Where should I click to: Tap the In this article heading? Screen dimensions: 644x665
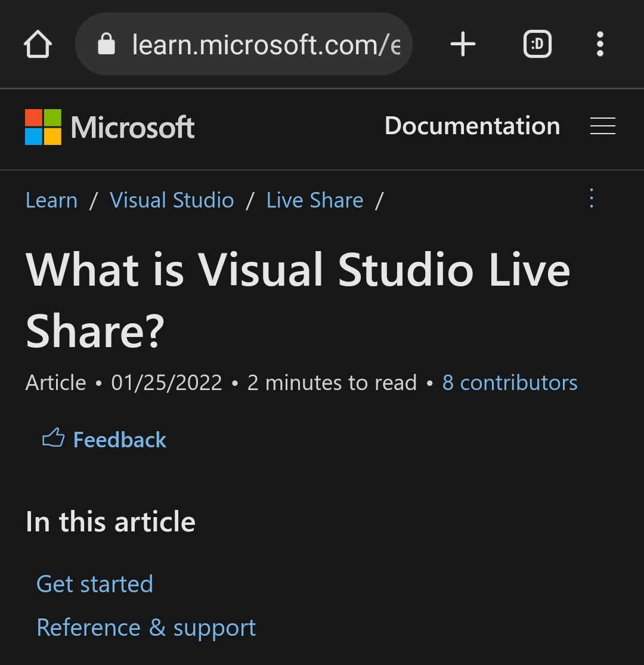(x=110, y=521)
